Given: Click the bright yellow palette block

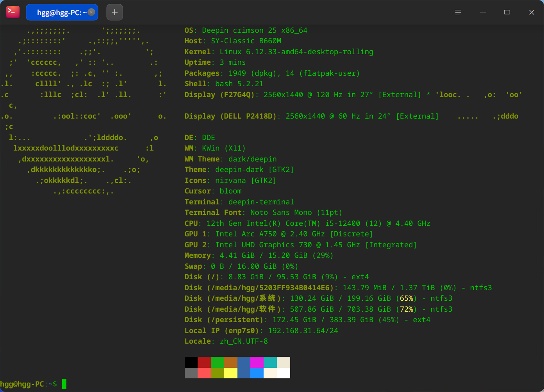Looking at the screenshot, I should [x=231, y=373].
